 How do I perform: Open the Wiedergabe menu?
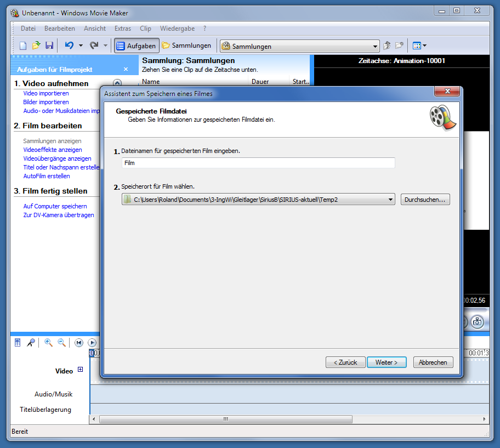pos(177,29)
